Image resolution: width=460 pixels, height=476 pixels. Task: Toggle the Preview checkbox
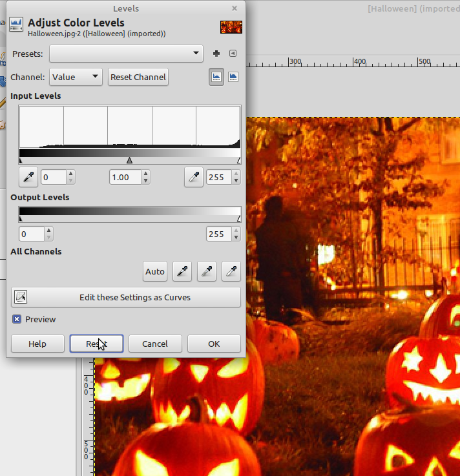(x=17, y=319)
